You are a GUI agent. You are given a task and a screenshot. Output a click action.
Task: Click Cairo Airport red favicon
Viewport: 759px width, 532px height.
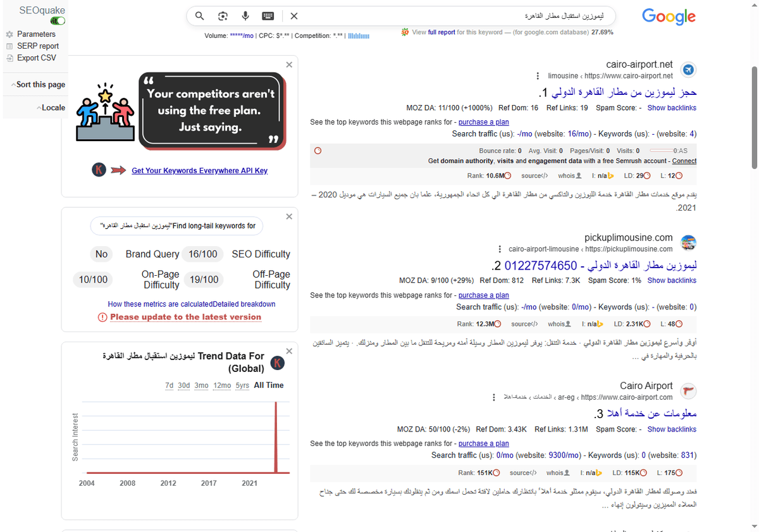[x=688, y=391]
